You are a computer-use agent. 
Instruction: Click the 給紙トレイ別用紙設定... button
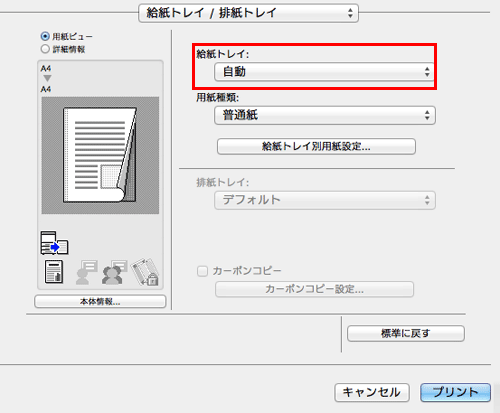click(x=316, y=146)
